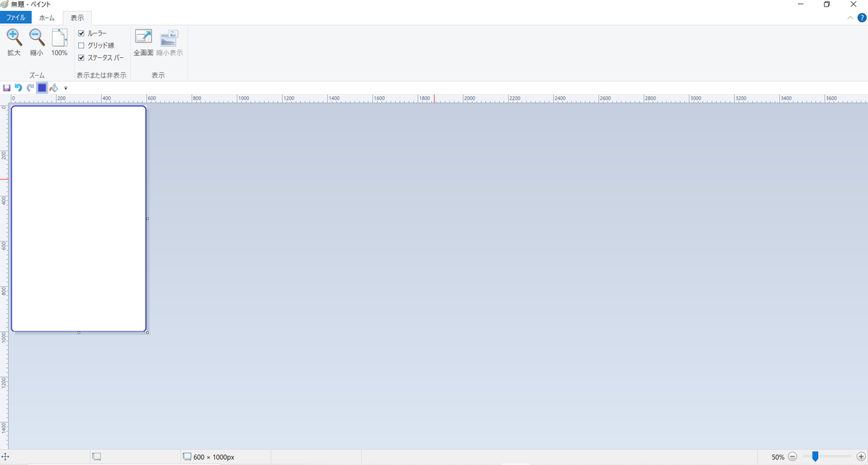Switch to 全画面 full screen view
The width and height of the screenshot is (868, 465).
point(143,43)
